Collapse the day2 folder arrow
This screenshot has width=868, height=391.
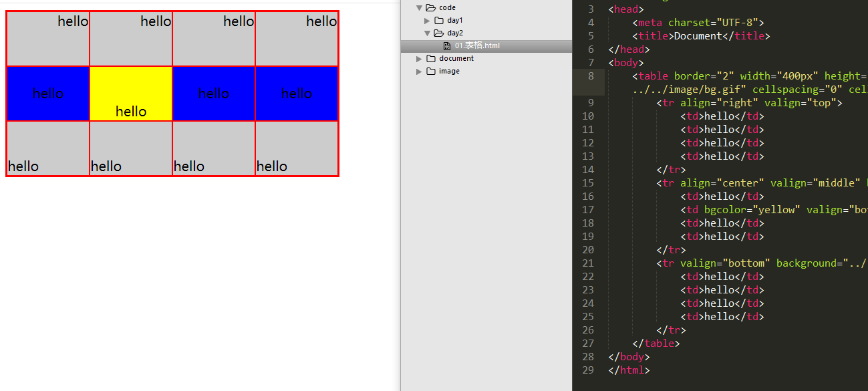(428, 33)
